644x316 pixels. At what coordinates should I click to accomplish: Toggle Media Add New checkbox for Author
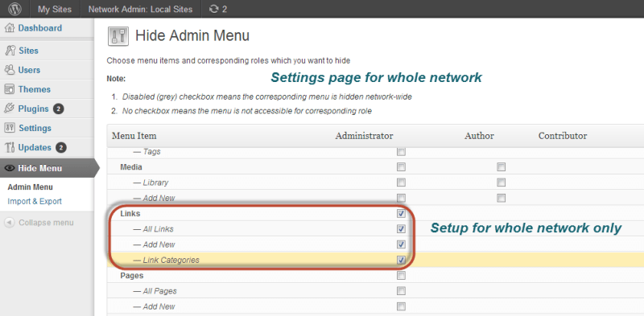[x=501, y=198]
